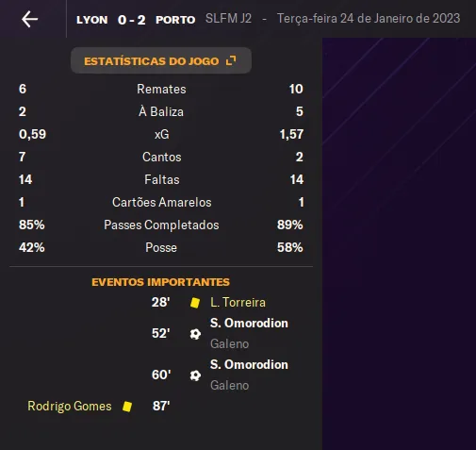This screenshot has height=450, width=476.
Task: Click the goal ball icon at 60'
Action: (x=195, y=375)
